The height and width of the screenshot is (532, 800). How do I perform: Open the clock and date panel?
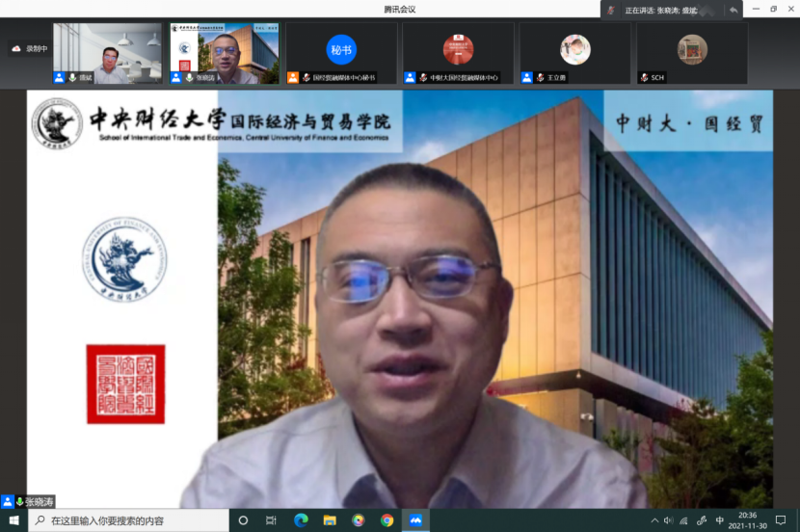click(x=748, y=520)
